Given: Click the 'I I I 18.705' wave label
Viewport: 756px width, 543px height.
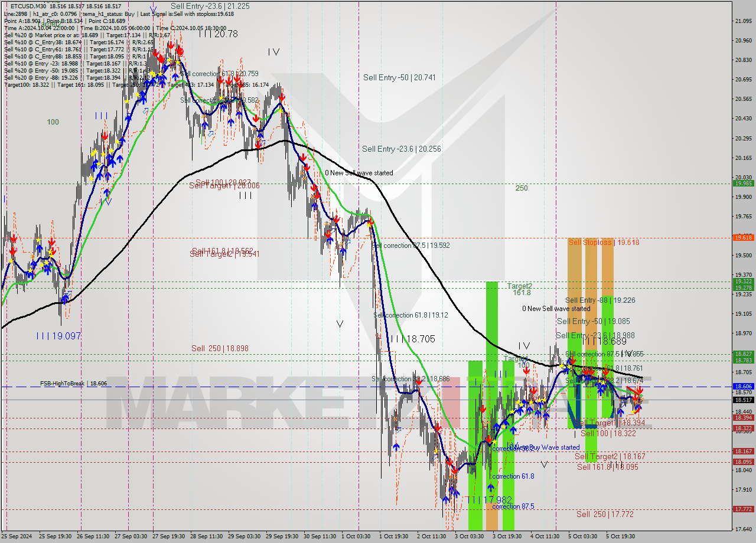Looking at the screenshot, I should (412, 339).
